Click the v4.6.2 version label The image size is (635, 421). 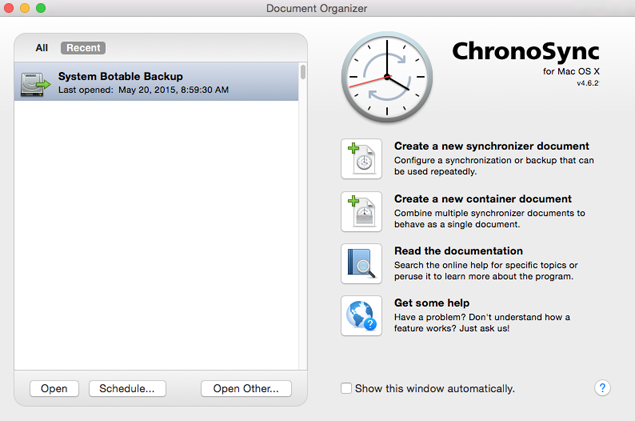tap(588, 83)
